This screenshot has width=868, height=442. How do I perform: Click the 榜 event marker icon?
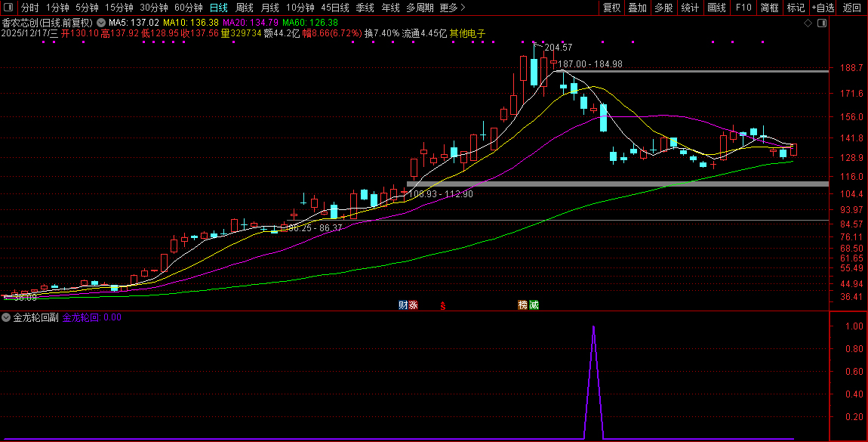[x=522, y=305]
